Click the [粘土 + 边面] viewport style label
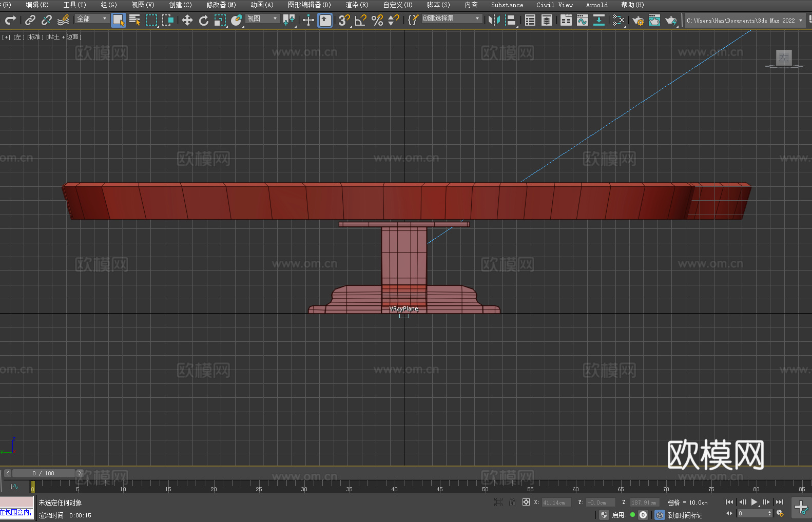Image resolution: width=812 pixels, height=522 pixels. pos(64,37)
